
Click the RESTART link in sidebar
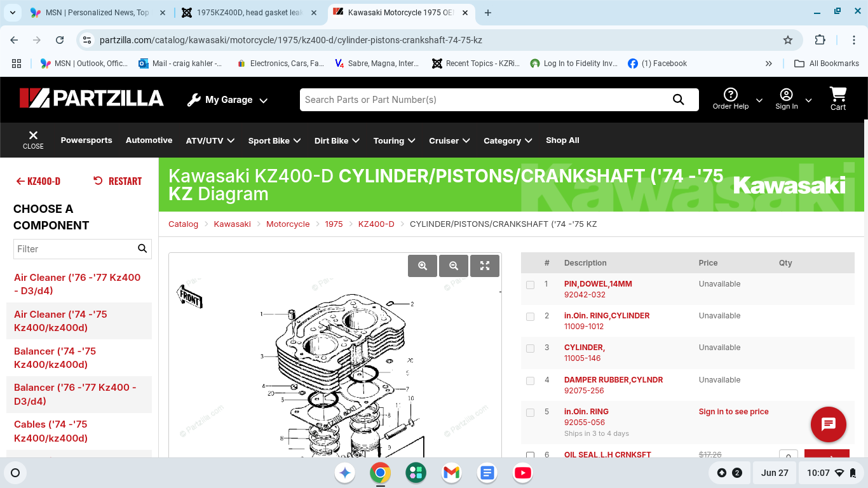pos(118,181)
